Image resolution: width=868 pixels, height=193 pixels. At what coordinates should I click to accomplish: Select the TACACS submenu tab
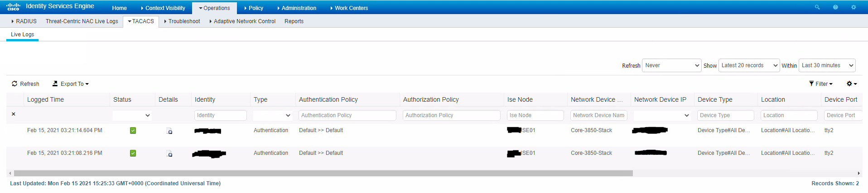141,21
